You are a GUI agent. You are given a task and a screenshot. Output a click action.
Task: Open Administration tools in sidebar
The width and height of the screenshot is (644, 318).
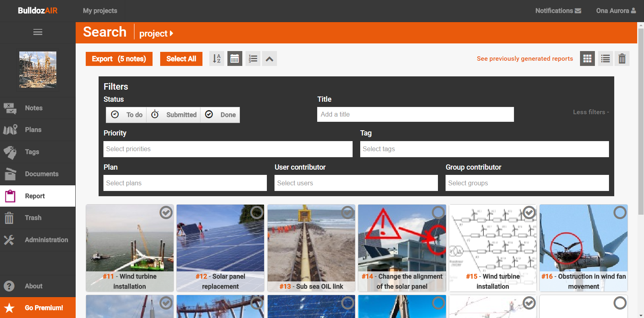point(38,240)
